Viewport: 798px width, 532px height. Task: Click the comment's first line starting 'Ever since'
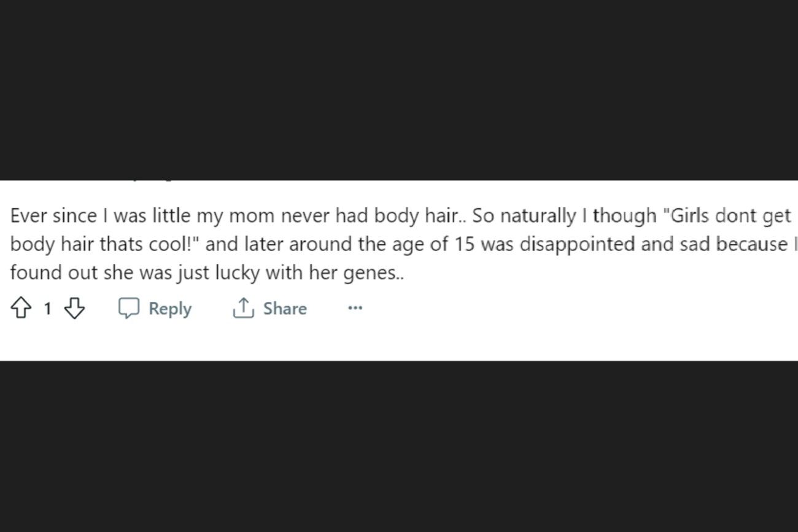(x=401, y=216)
